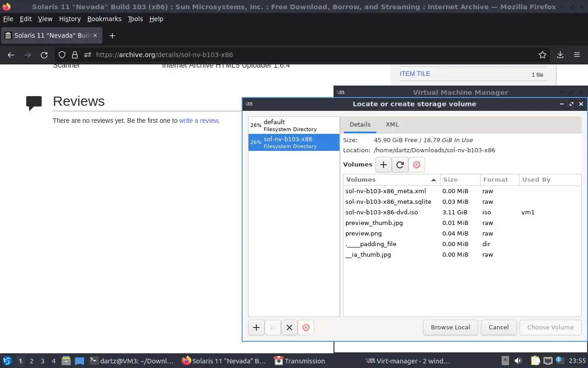Open the Firefox downloads panel
The height and width of the screenshot is (368, 588).
coord(560,55)
